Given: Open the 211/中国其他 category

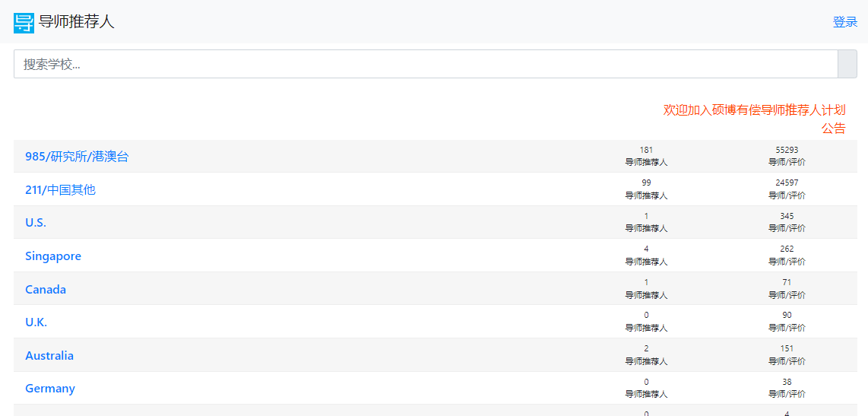Looking at the screenshot, I should (x=60, y=190).
